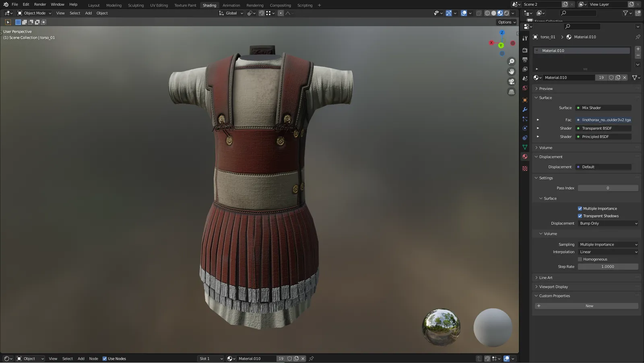
Task: Open the Object Mode dropdown
Action: pyautogui.click(x=35, y=13)
